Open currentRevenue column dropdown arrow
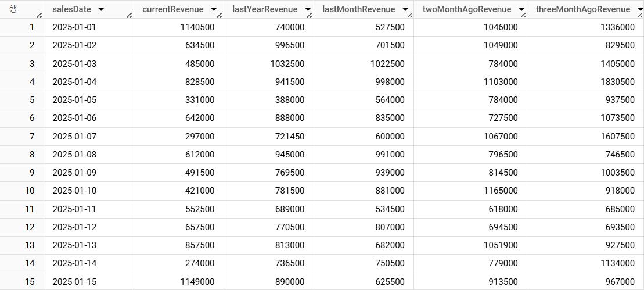This screenshot has height=290, width=644. click(x=213, y=9)
